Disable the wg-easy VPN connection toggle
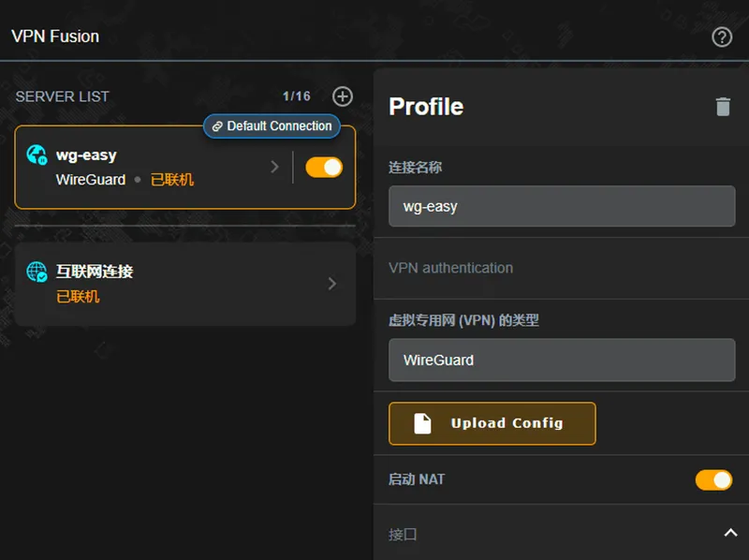 click(x=324, y=168)
